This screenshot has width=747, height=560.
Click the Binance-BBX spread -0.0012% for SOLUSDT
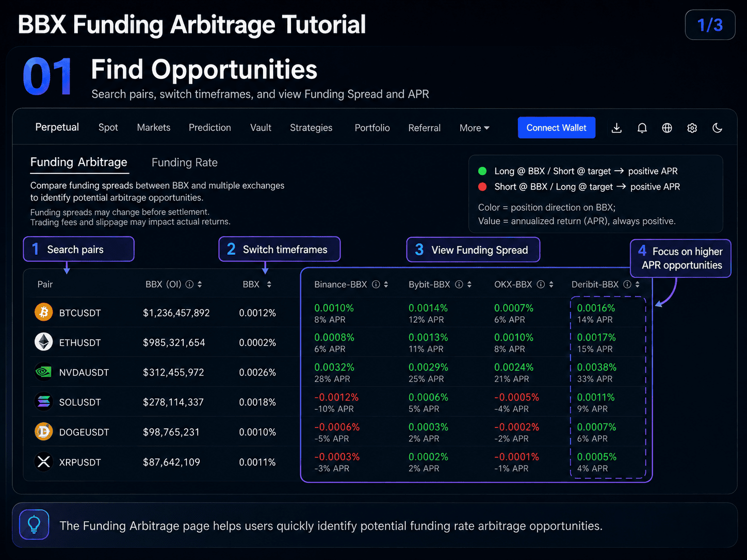tap(336, 398)
